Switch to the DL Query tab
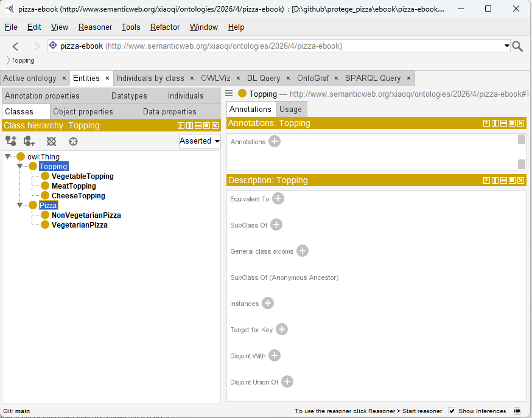The image size is (532, 418). (264, 78)
